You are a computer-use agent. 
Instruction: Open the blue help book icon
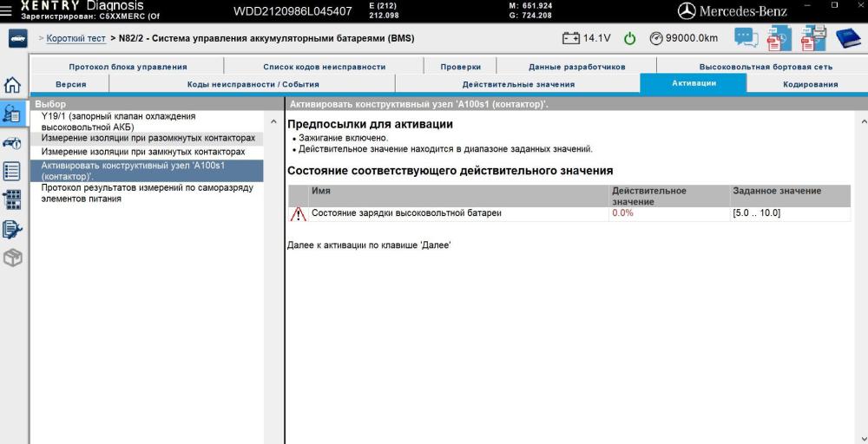(x=847, y=38)
